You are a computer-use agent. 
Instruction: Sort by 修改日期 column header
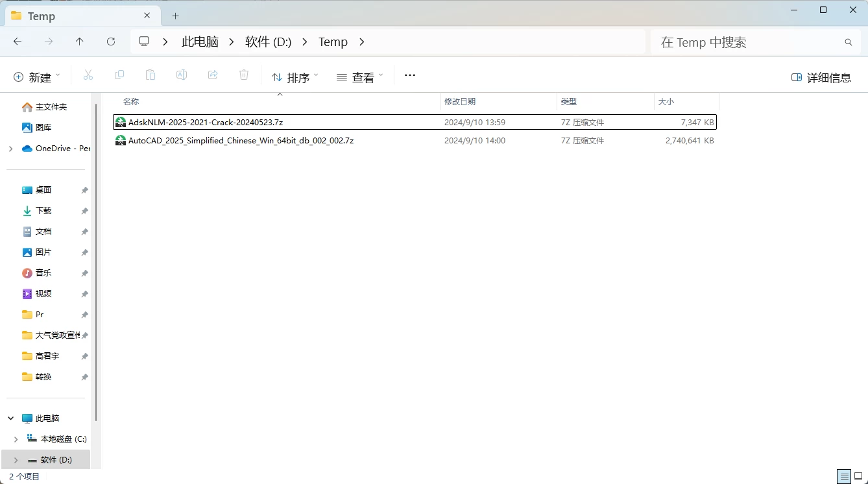[498, 102]
